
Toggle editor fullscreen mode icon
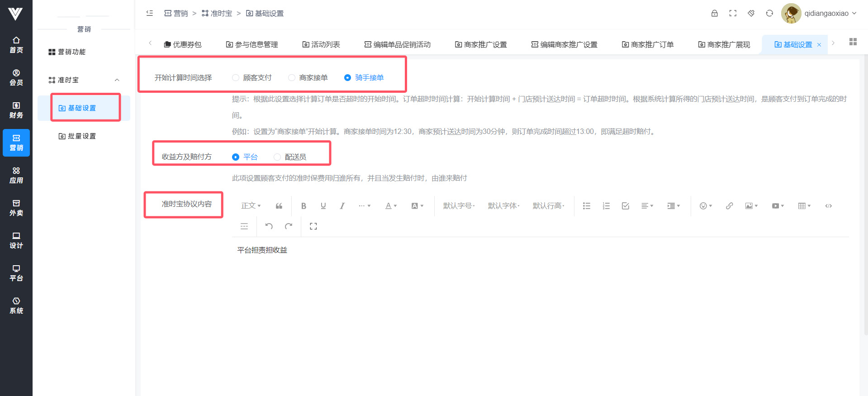point(313,226)
